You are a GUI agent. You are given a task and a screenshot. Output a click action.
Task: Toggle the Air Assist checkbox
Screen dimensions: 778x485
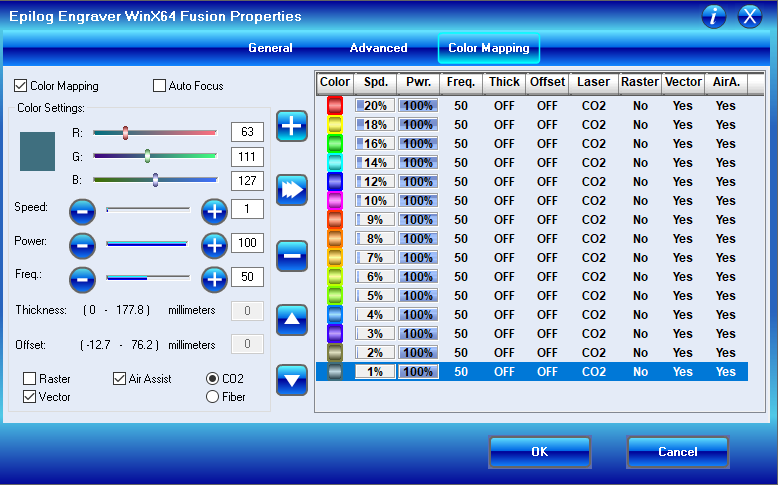119,379
